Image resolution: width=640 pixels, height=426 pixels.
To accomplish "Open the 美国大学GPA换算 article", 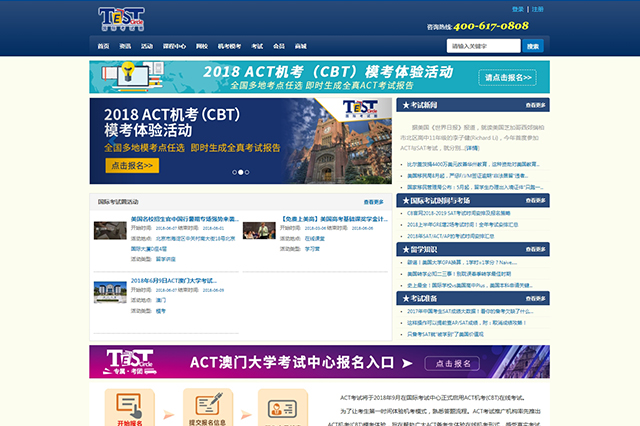I will tap(462, 262).
